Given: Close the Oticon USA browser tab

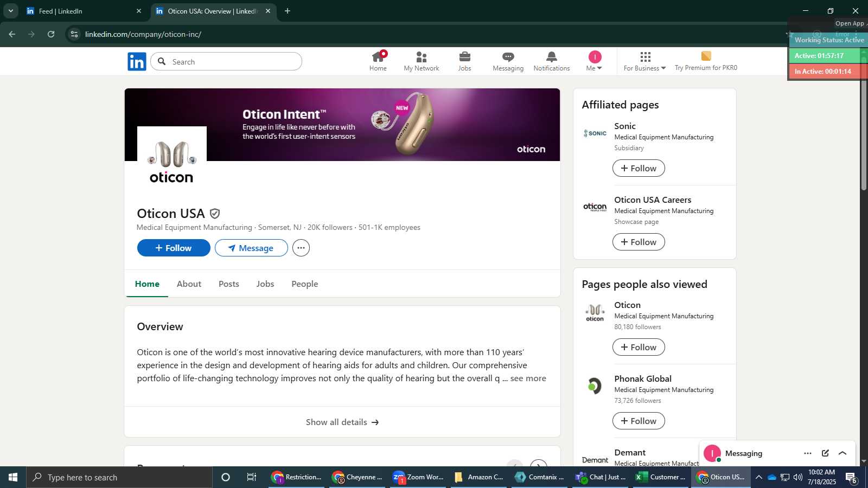Looking at the screenshot, I should 268,11.
